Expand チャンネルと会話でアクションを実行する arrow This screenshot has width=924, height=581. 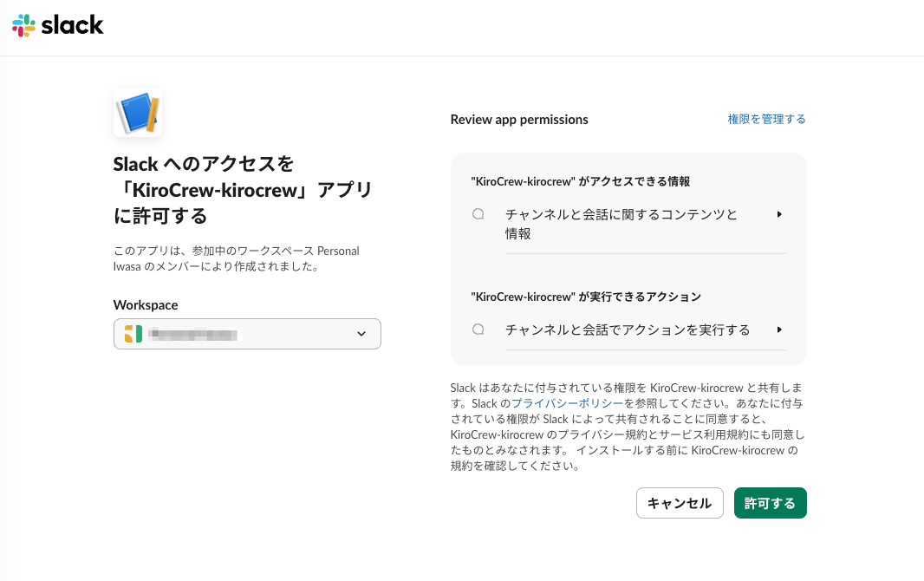(x=779, y=330)
